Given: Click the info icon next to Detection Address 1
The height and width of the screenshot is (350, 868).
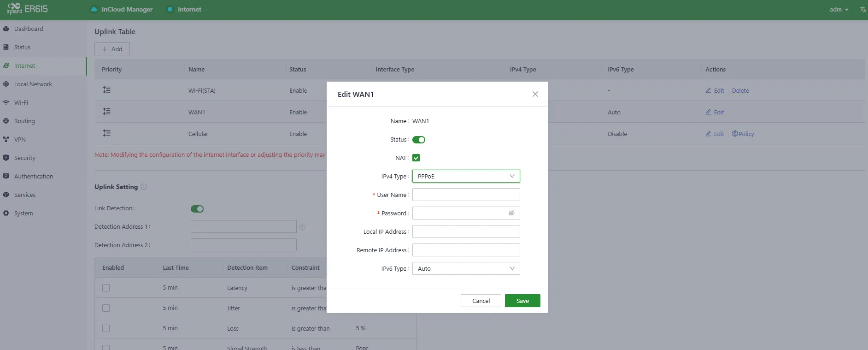Looking at the screenshot, I should coord(303,227).
